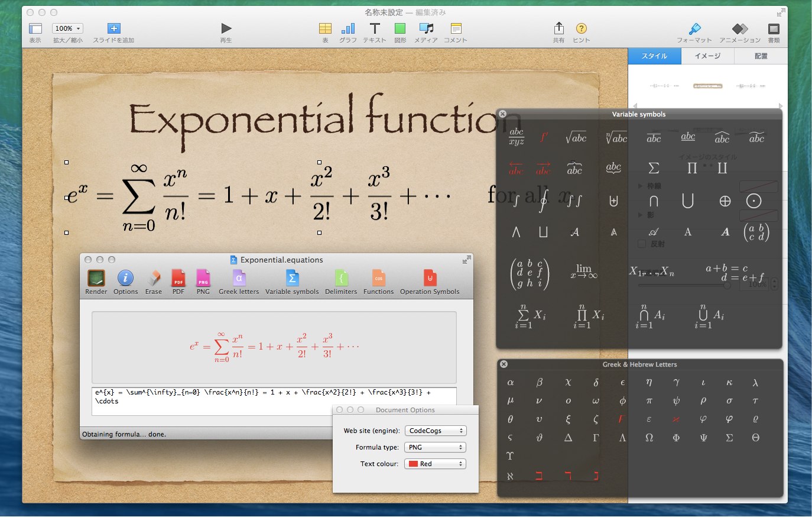Start the slideshow with the 再生 button
Screen dimensions: 812x517
click(x=226, y=29)
